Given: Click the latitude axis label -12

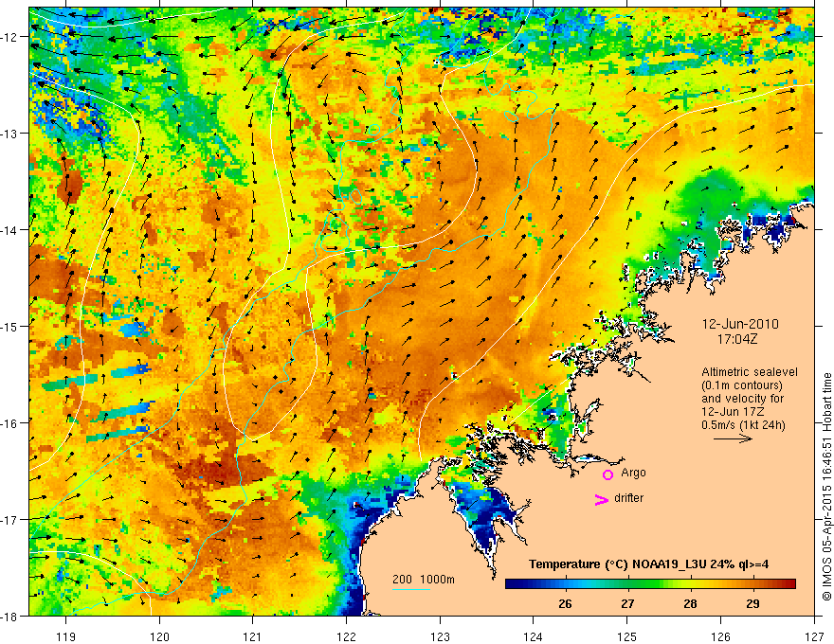Looking at the screenshot, I should [x=10, y=37].
